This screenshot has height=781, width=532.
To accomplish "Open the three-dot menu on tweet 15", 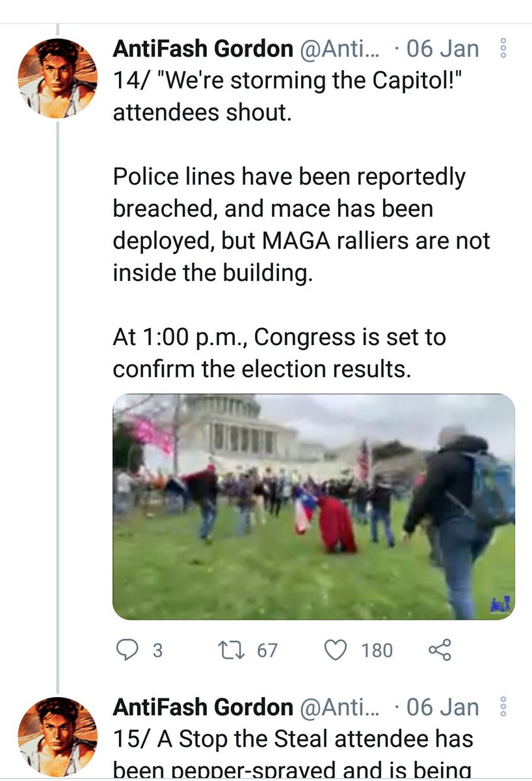I will click(502, 707).
